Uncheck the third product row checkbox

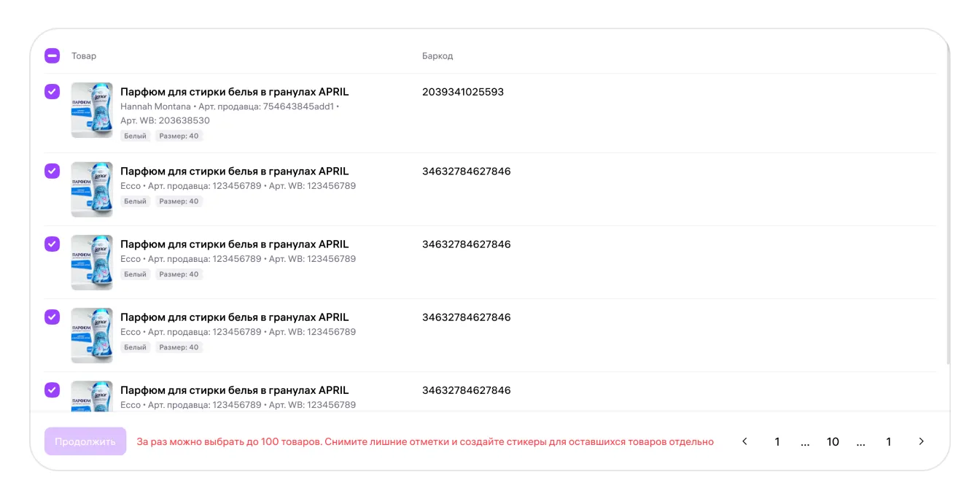click(52, 244)
